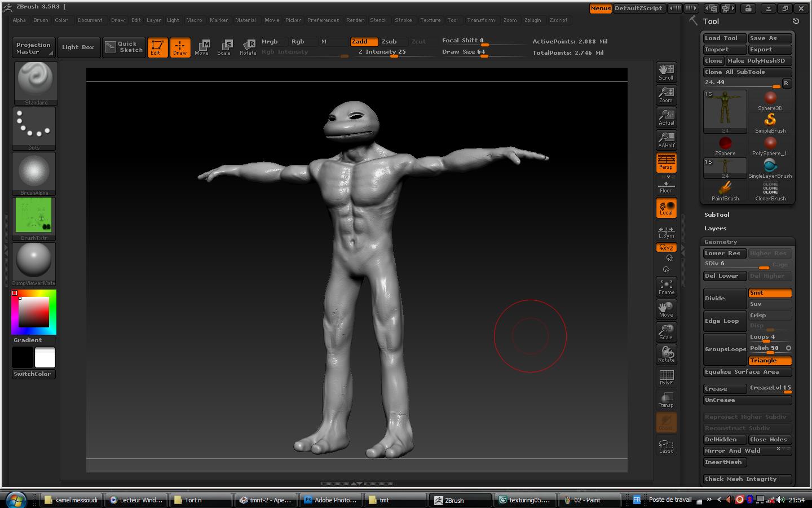Viewport: 812px width, 508px height.
Task: Toggle XYZ rotation mode
Action: [x=667, y=248]
